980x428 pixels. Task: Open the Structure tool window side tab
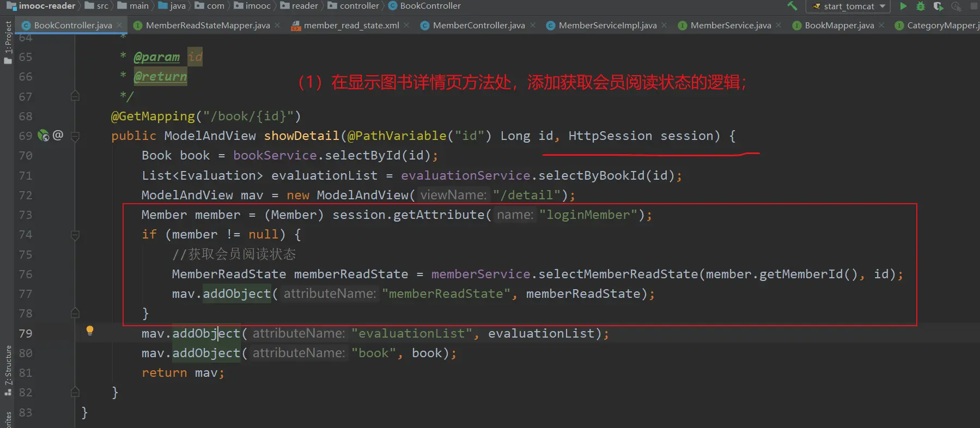pyautogui.click(x=8, y=370)
